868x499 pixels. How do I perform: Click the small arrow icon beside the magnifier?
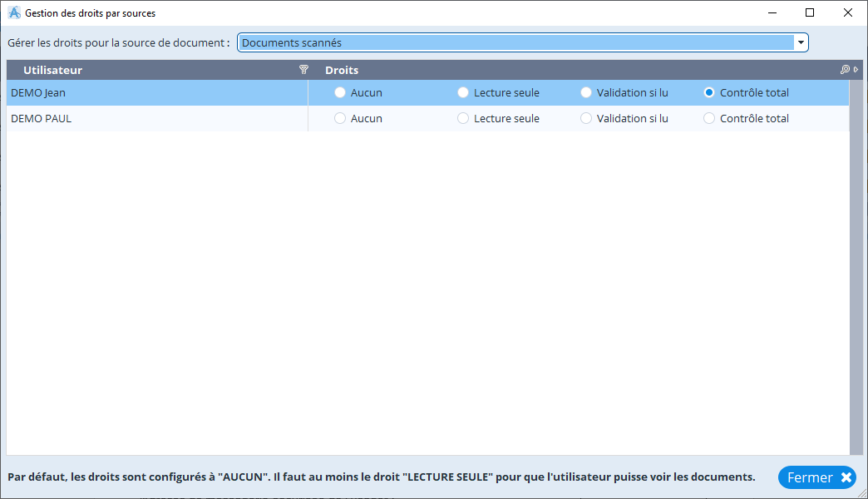pyautogui.click(x=856, y=70)
